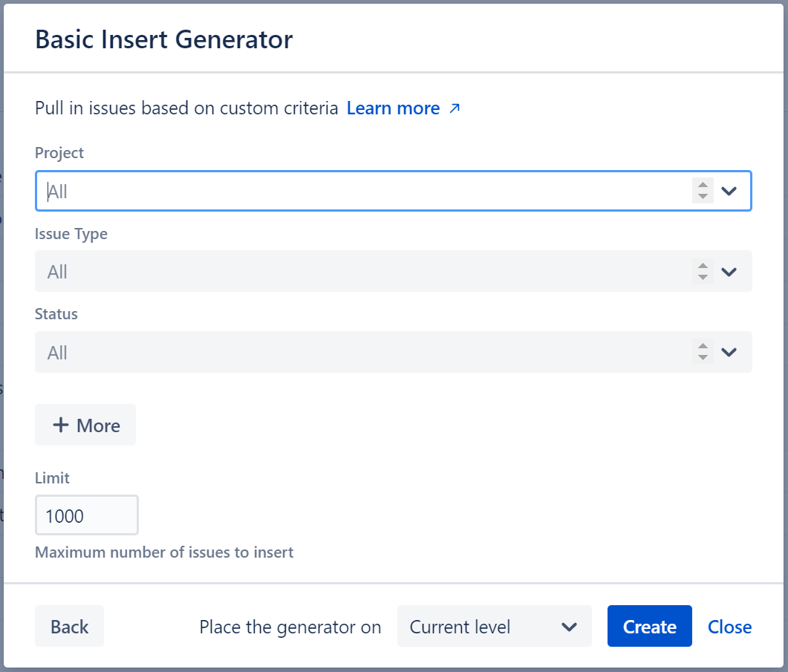The height and width of the screenshot is (672, 788).
Task: Click inside the Limit input field
Action: coord(86,515)
